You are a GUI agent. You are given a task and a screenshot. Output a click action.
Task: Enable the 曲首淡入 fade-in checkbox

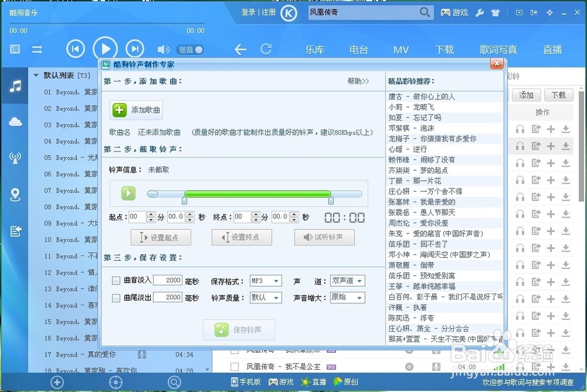coord(116,281)
